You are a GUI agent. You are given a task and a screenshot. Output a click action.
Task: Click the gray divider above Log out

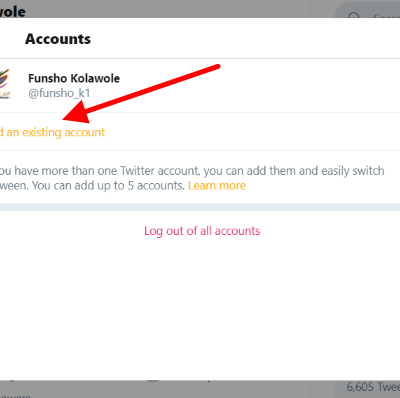[x=200, y=207]
